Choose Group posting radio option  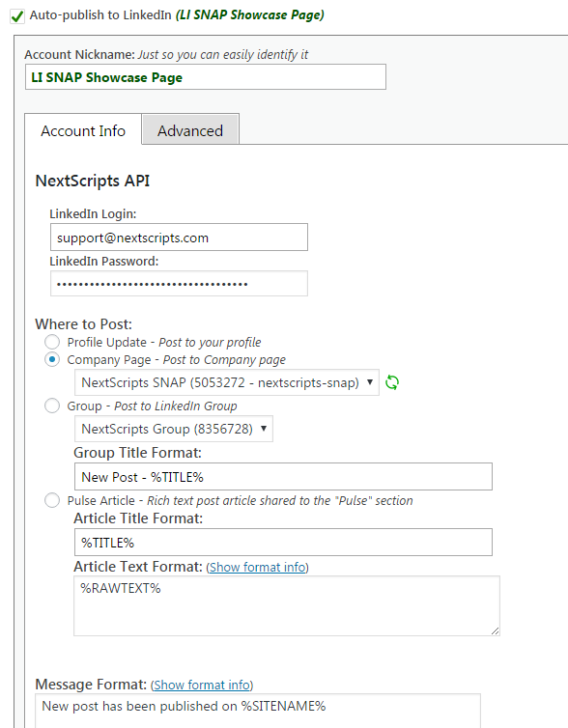[x=52, y=406]
